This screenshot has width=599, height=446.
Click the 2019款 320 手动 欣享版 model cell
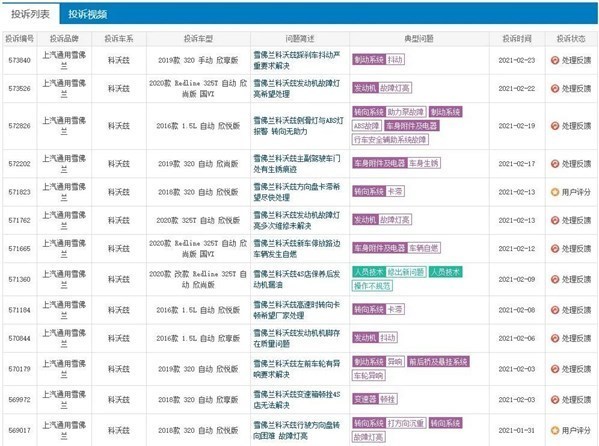point(198,60)
